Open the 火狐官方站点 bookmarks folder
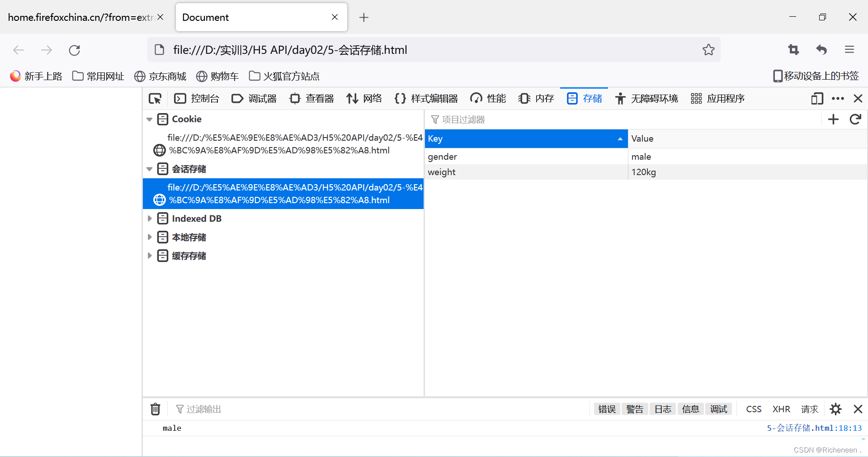The height and width of the screenshot is (457, 868). point(284,76)
